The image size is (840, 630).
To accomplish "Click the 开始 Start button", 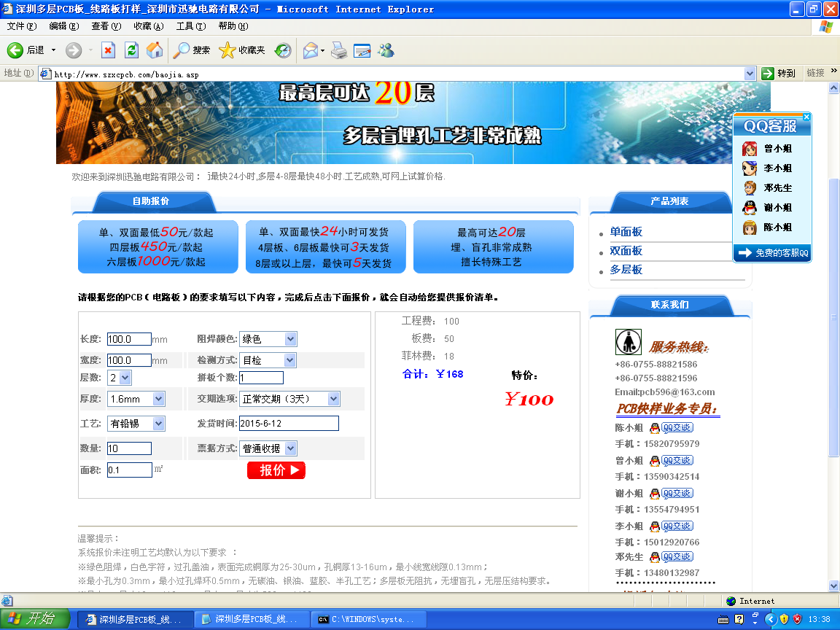I will 34,619.
